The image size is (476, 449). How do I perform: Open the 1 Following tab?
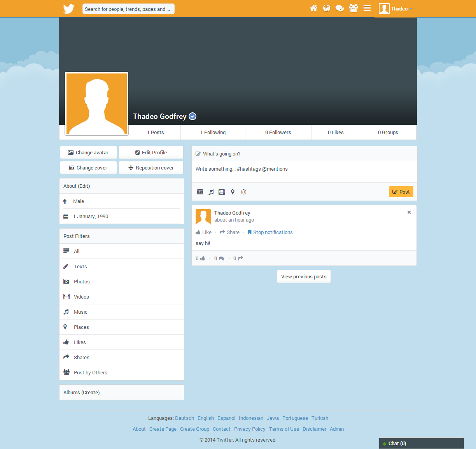coord(213,133)
